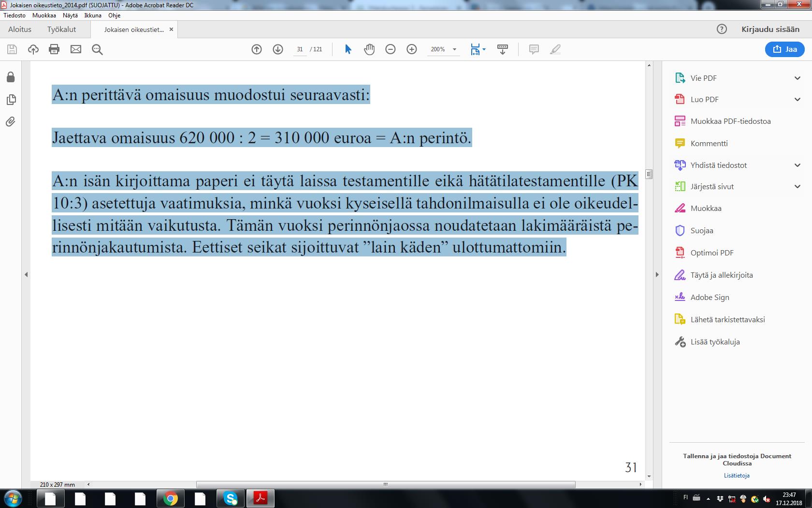Select the Hand pan tool
The width and height of the screenshot is (812, 508).
369,49
